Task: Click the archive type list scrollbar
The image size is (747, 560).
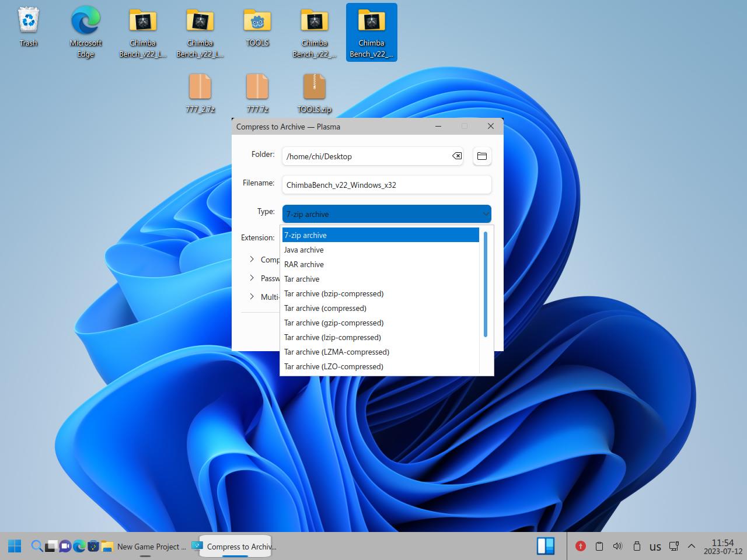Action: pos(486,284)
